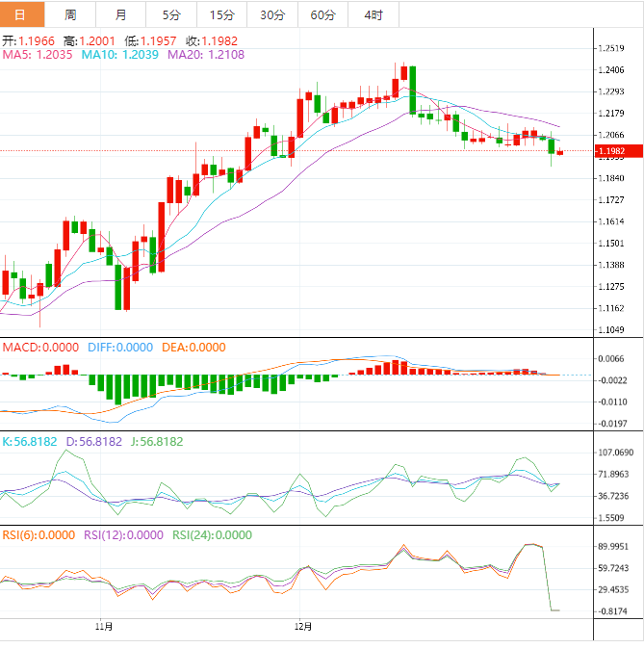
Task: Switch to the 60分 tab
Action: point(323,14)
